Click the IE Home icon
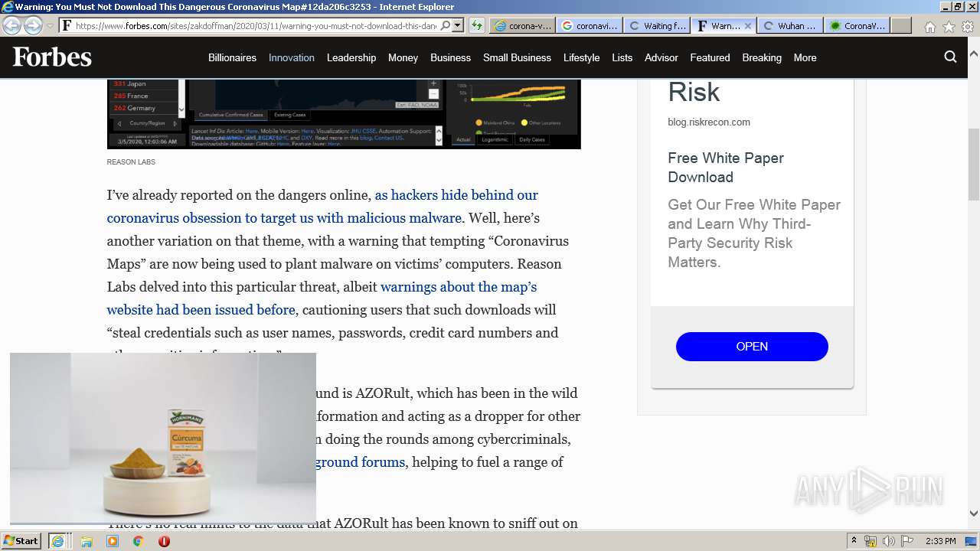This screenshot has width=980, height=551. pos(929,26)
